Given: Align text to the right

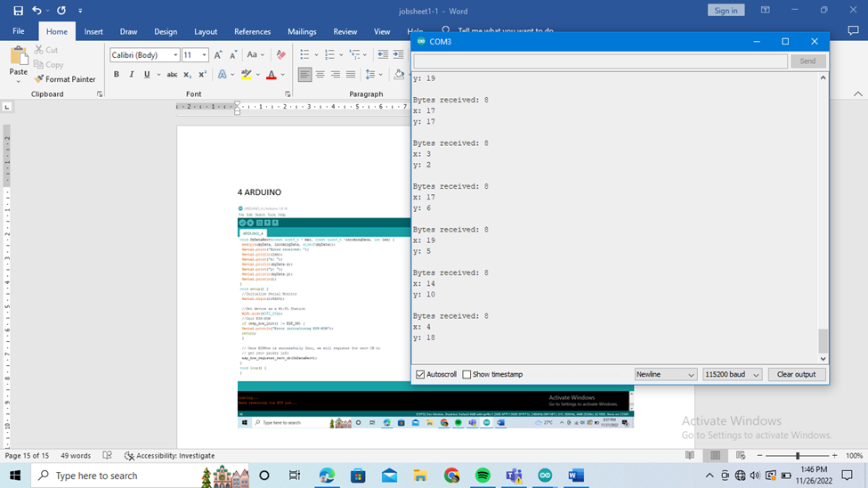Looking at the screenshot, I should [x=335, y=74].
